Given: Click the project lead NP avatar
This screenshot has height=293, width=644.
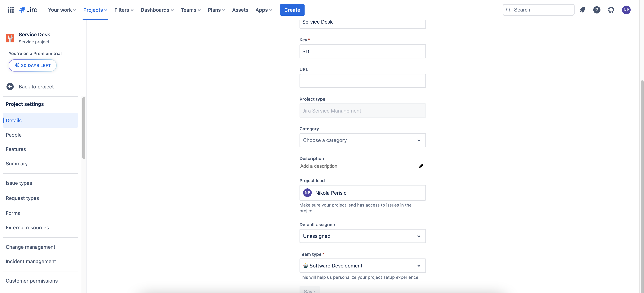Looking at the screenshot, I should coord(307,193).
